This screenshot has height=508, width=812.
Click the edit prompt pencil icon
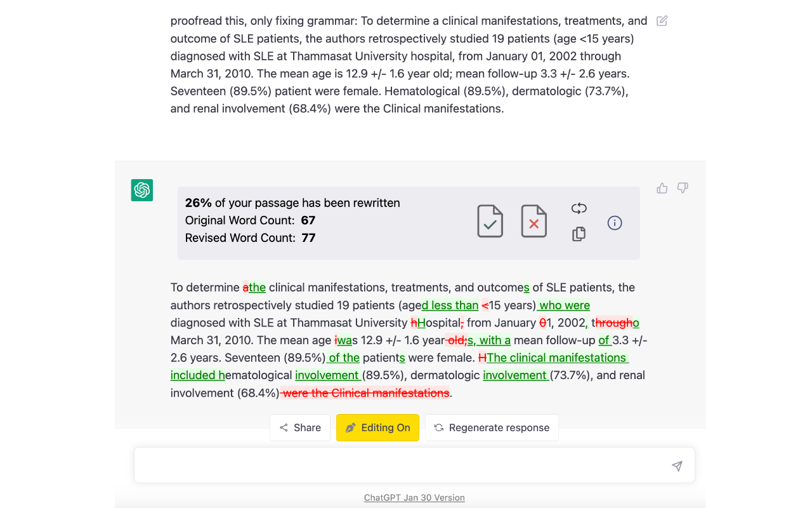tap(662, 21)
